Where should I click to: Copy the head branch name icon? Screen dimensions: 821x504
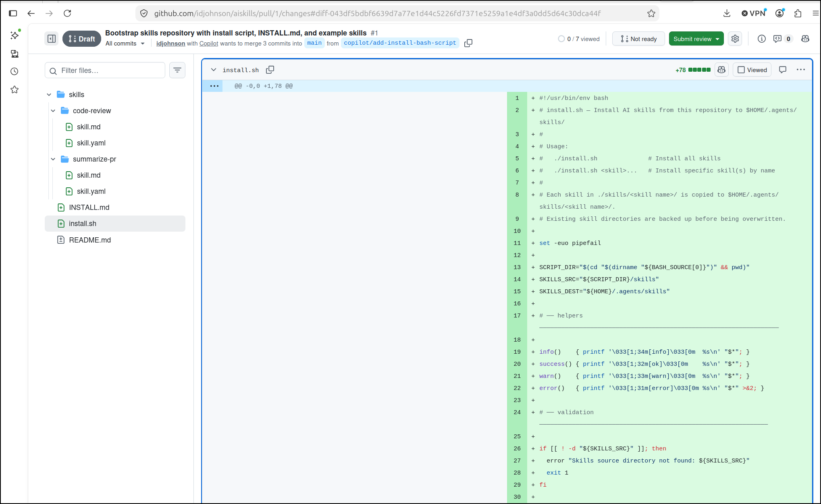(x=468, y=43)
